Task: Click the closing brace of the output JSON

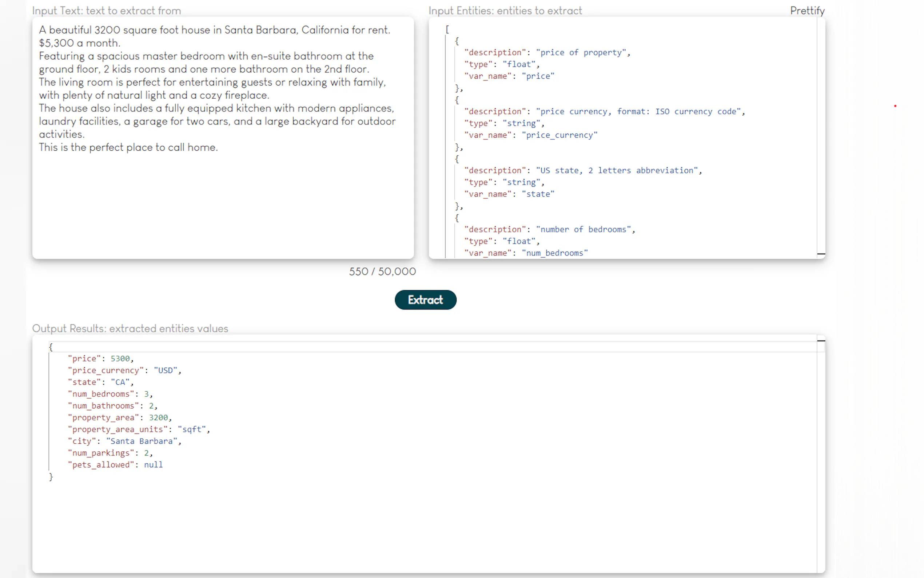Action: (x=51, y=477)
